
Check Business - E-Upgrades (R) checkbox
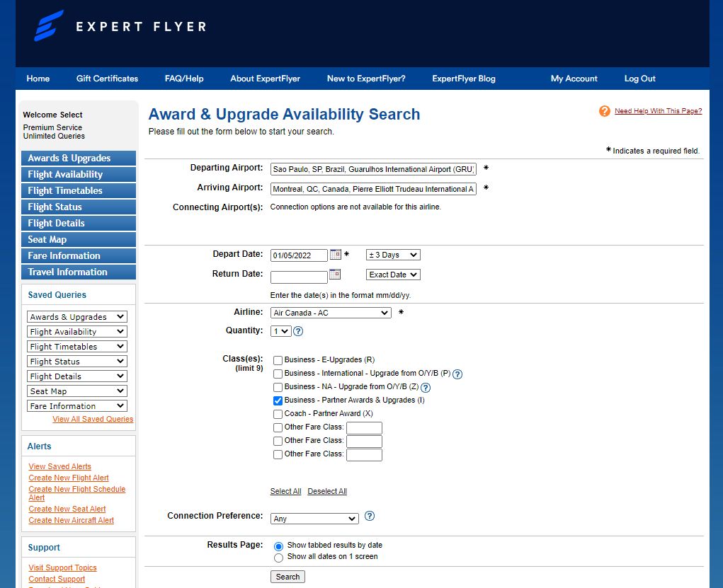pyautogui.click(x=278, y=360)
